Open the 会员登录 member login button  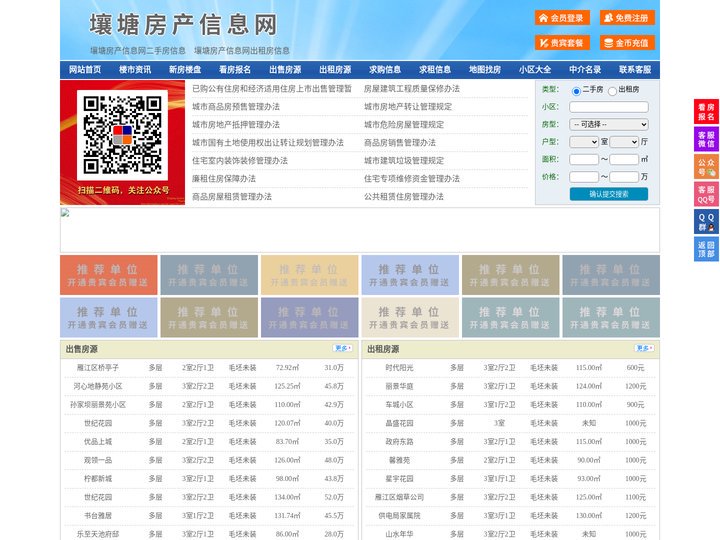tap(562, 18)
